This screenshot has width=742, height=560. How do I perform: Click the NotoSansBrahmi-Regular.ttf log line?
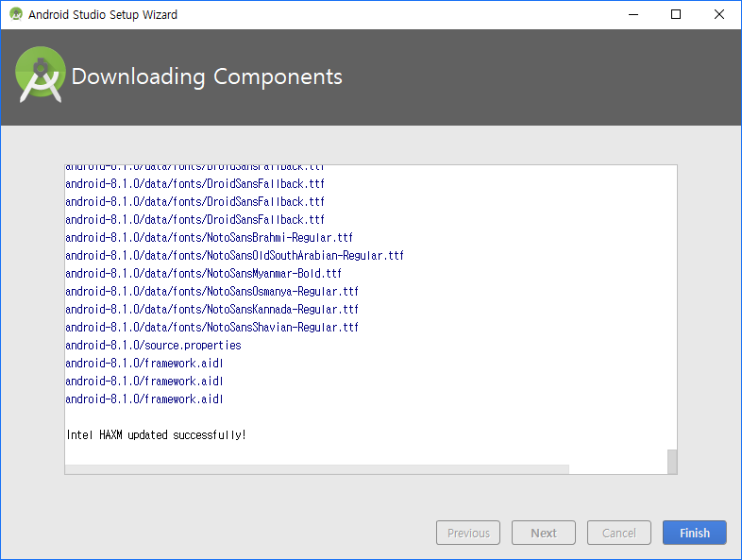(210, 237)
